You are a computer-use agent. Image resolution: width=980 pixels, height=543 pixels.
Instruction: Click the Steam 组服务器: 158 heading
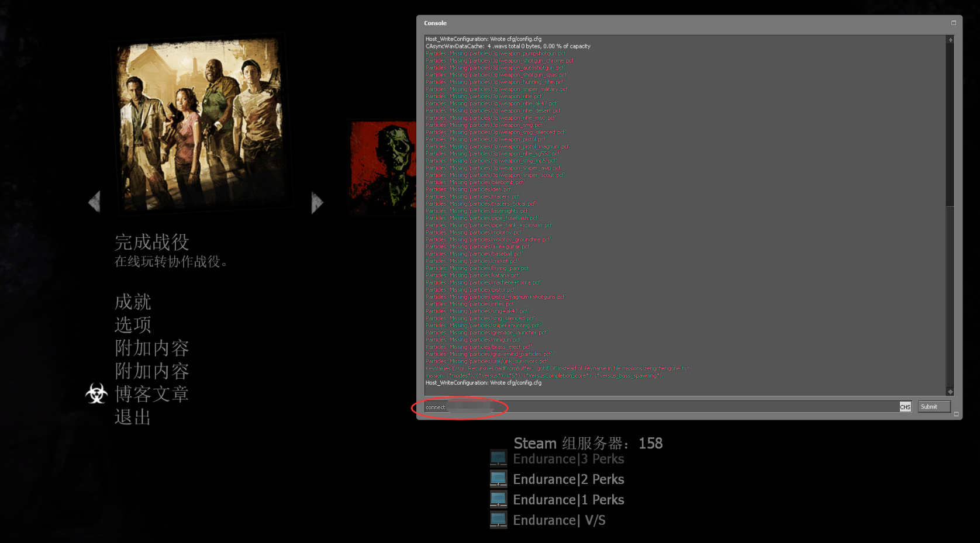click(x=588, y=443)
